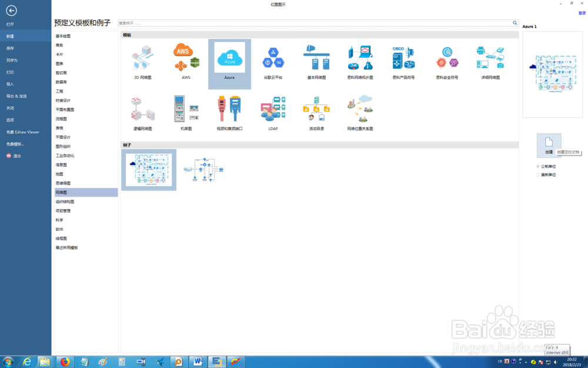Select 时装设计 category

coord(63,100)
